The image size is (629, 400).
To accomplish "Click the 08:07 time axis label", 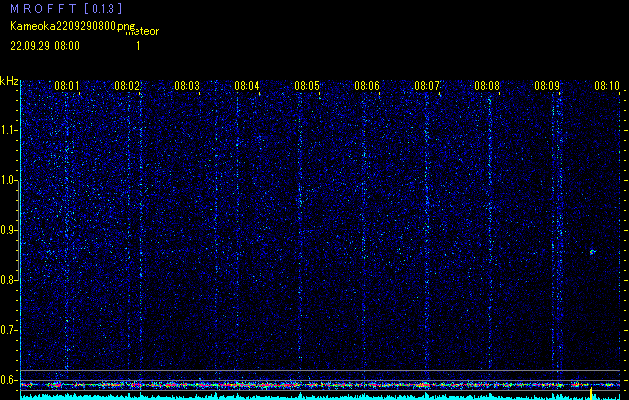I will coord(426,85).
